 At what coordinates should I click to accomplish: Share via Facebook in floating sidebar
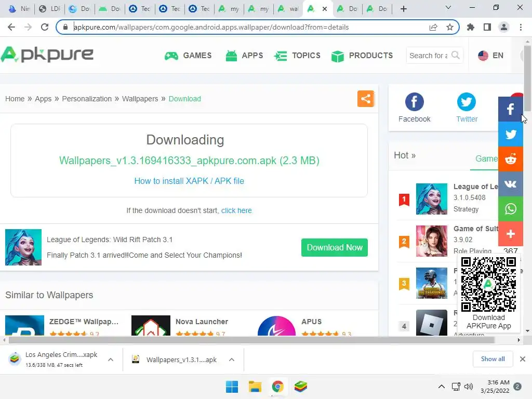(510, 109)
